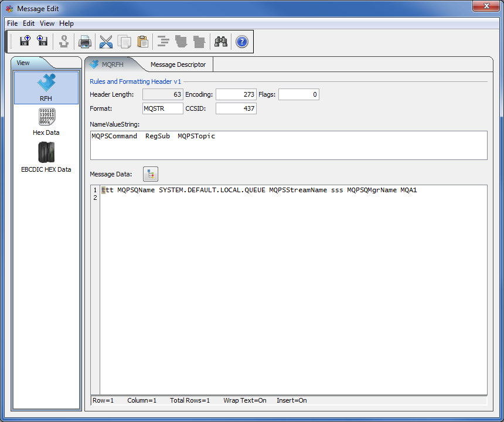Image resolution: width=504 pixels, height=422 pixels.
Task: Click line number 2 in message editor
Action: (95, 198)
